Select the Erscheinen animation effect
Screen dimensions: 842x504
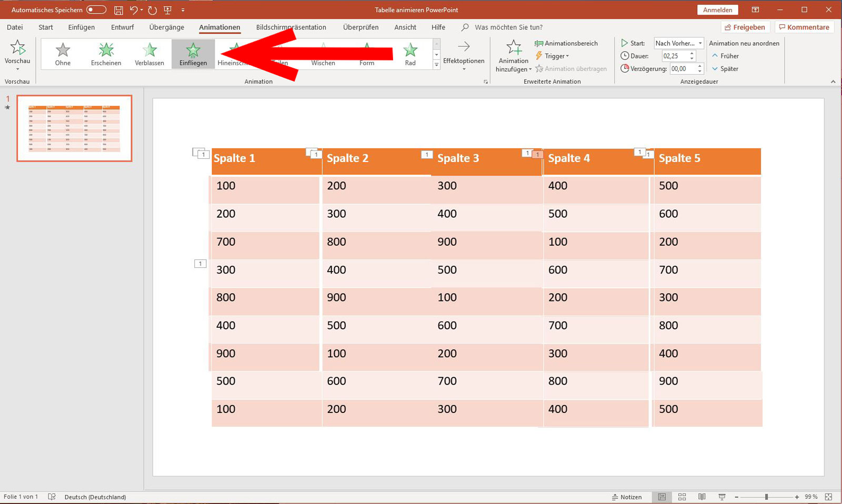[106, 53]
